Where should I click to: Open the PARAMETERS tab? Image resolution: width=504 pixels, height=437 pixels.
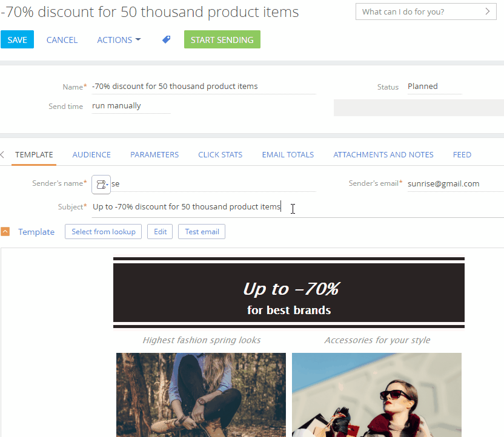[154, 155]
